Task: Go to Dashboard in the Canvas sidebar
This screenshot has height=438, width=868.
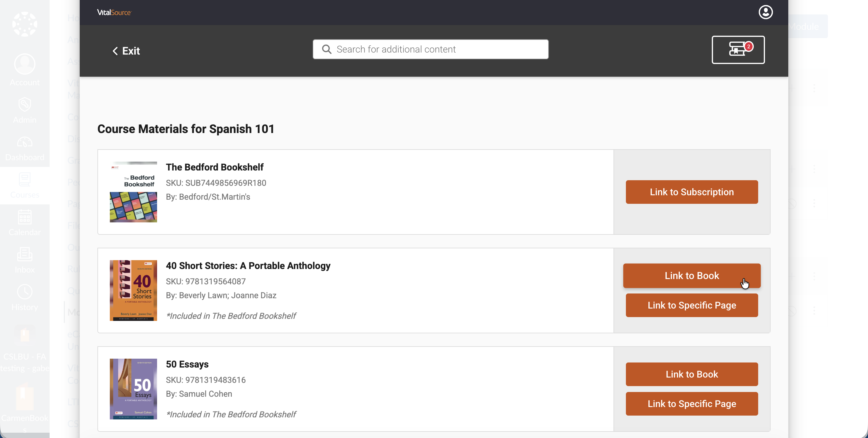Action: click(25, 148)
